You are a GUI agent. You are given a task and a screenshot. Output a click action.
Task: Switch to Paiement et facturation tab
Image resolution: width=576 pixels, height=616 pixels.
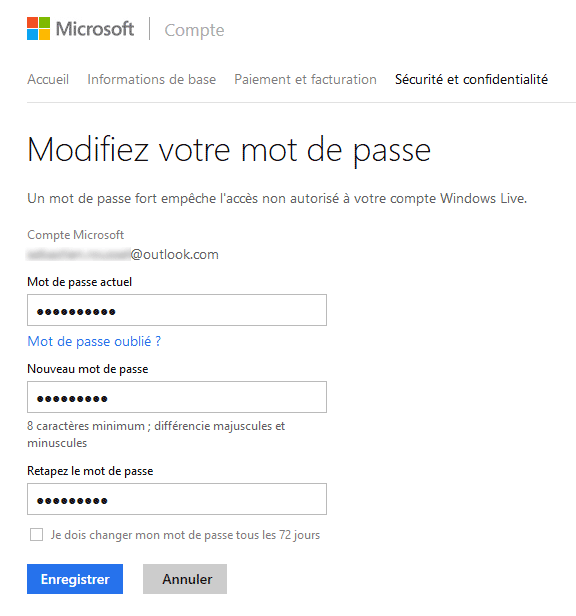[305, 79]
